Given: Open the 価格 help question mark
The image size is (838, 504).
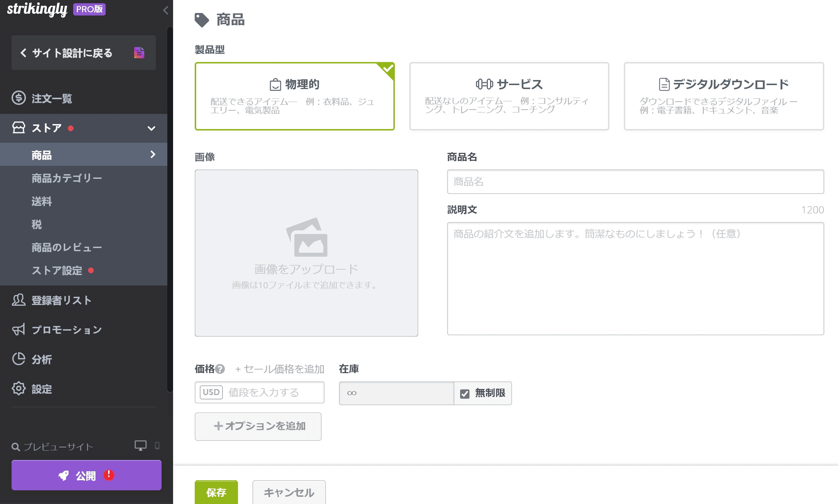Looking at the screenshot, I should click(220, 369).
